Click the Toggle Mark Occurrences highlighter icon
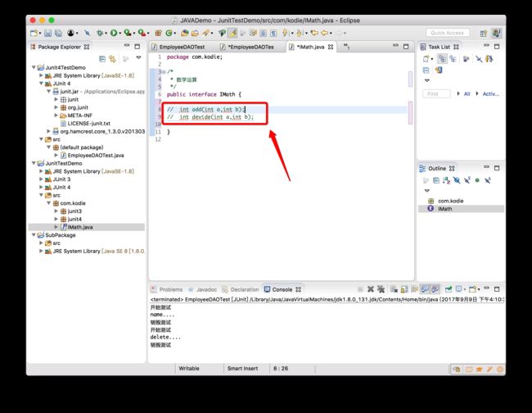The image size is (532, 413). (232, 33)
